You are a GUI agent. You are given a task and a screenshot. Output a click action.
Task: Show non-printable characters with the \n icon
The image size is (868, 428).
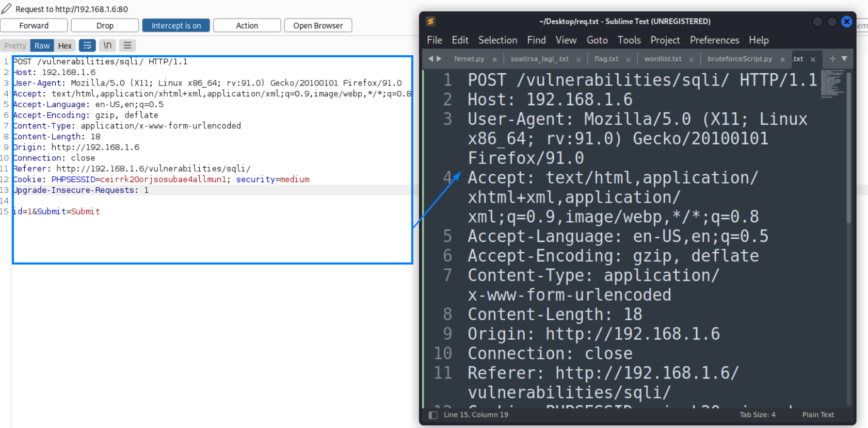(x=107, y=45)
